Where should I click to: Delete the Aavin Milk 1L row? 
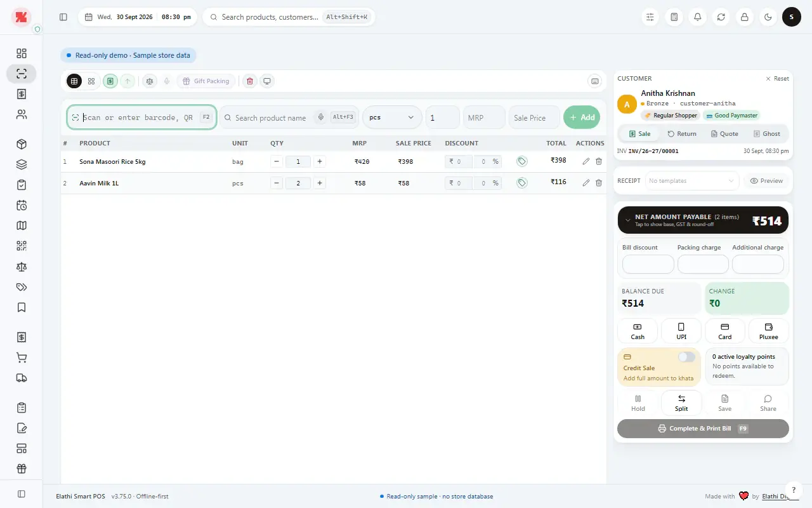[599, 183]
